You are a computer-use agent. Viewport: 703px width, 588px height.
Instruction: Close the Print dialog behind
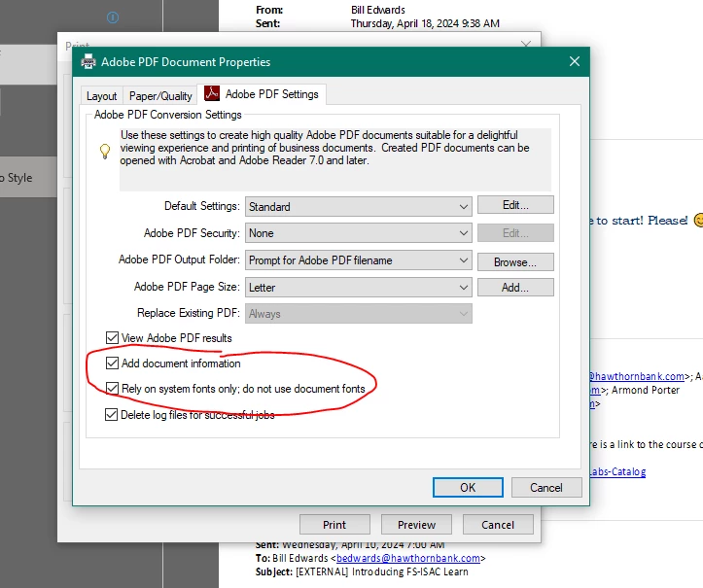[526, 44]
